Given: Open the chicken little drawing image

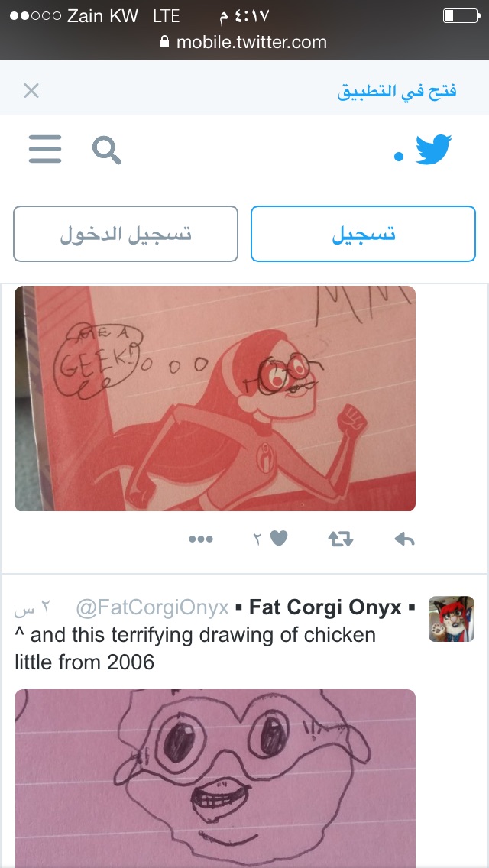Looking at the screenshot, I should 215,779.
